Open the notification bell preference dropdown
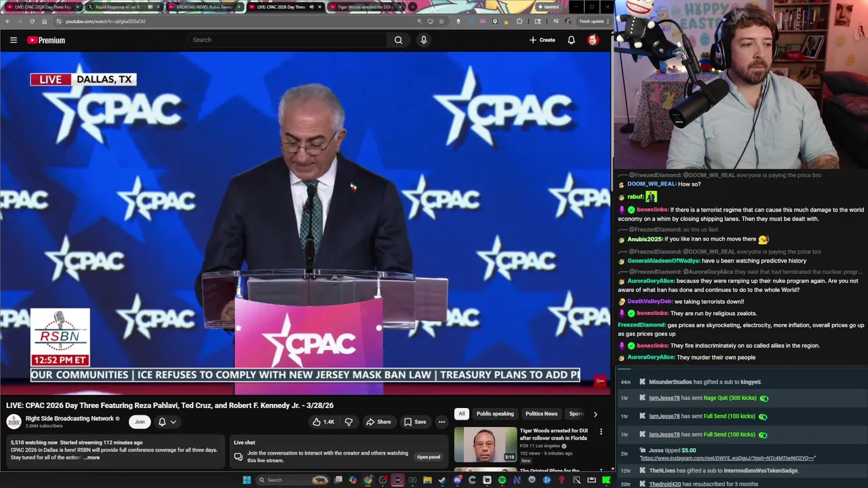The height and width of the screenshot is (488, 868). click(x=167, y=422)
